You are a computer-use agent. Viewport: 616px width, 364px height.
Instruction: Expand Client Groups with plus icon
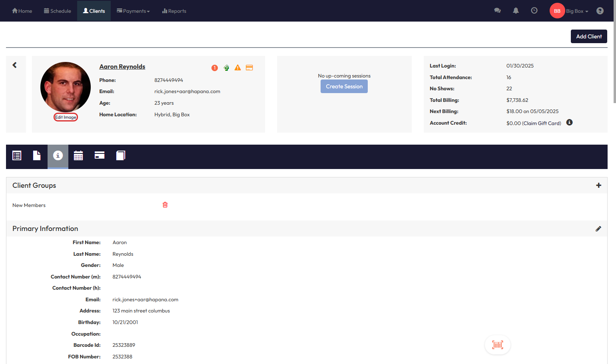click(x=598, y=185)
